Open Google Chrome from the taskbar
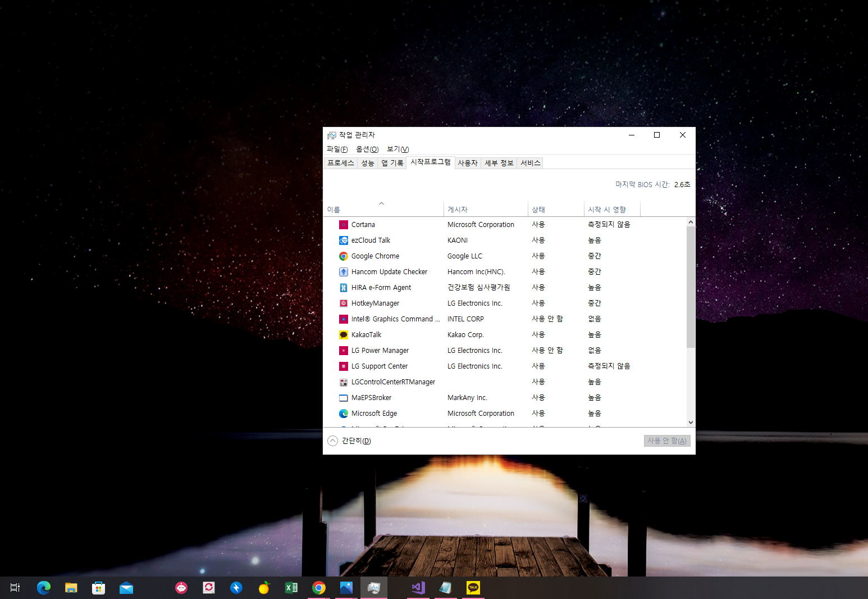 [x=319, y=588]
